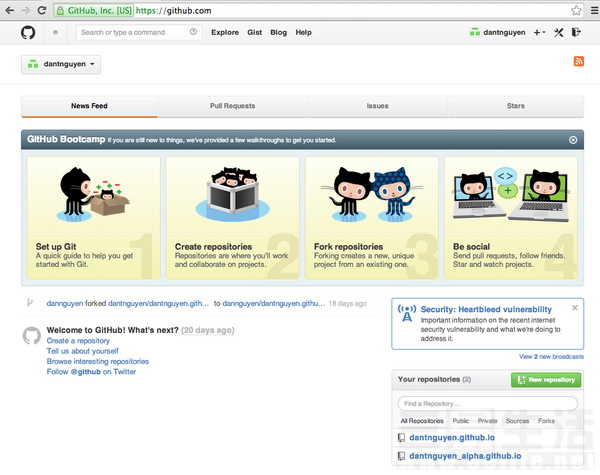Dismiss the GitHub Bootcamp banner
The width and height of the screenshot is (600, 475).
pyautogui.click(x=573, y=140)
